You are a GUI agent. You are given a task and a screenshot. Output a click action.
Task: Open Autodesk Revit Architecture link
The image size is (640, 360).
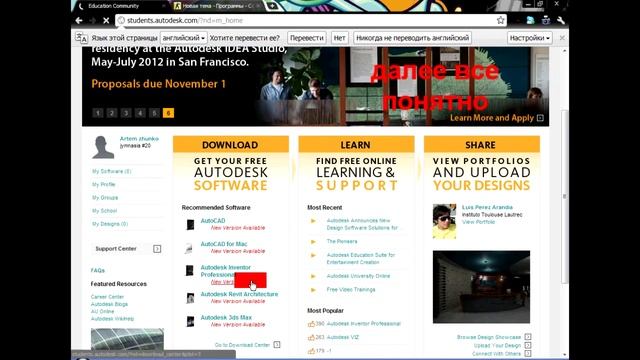point(239,294)
